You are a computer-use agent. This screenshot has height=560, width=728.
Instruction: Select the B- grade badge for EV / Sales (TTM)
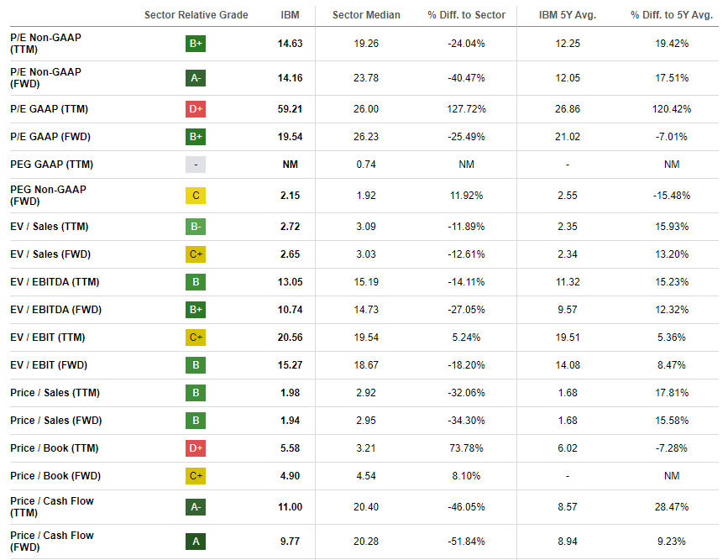point(196,227)
